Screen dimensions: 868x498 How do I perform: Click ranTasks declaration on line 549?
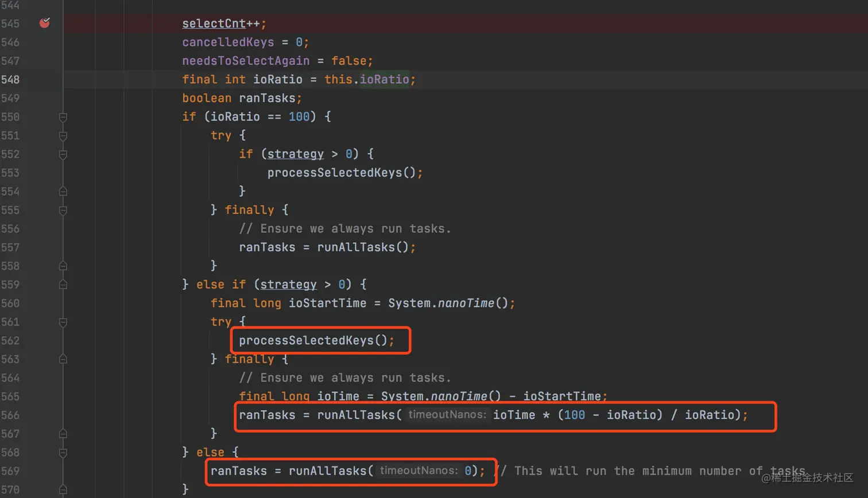point(267,98)
